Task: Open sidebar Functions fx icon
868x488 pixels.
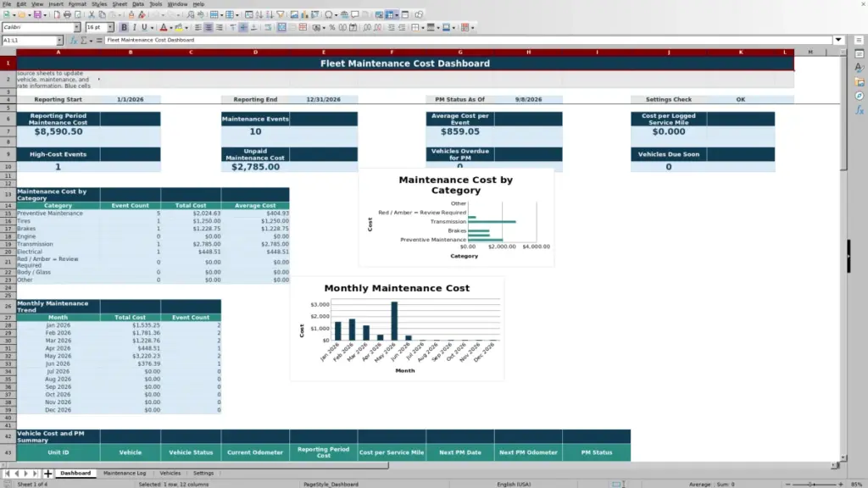Action: tap(860, 109)
